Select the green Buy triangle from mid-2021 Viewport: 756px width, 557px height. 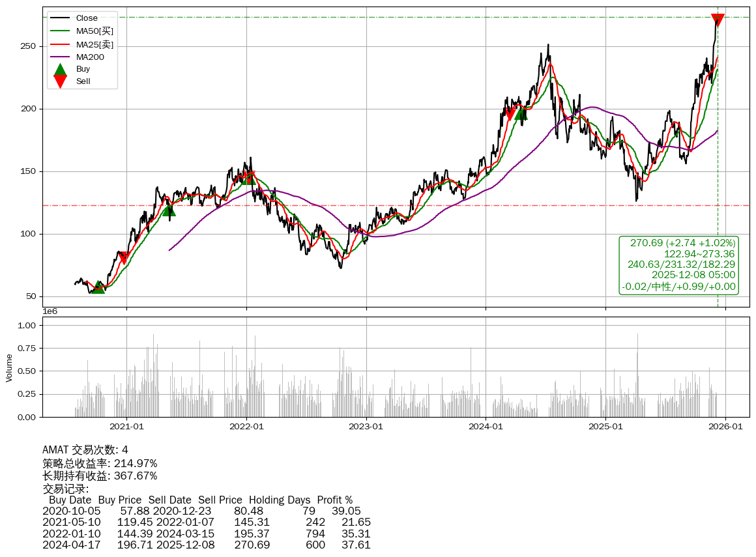pos(169,209)
